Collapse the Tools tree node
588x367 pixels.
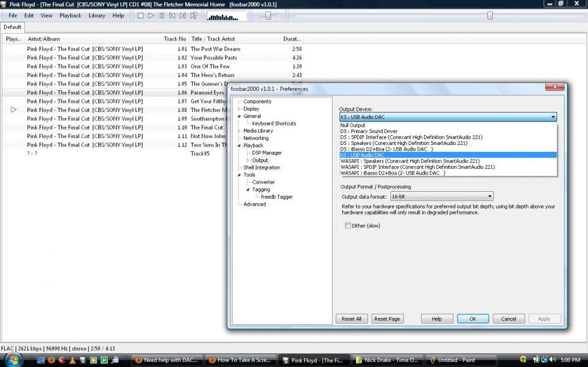(239, 175)
